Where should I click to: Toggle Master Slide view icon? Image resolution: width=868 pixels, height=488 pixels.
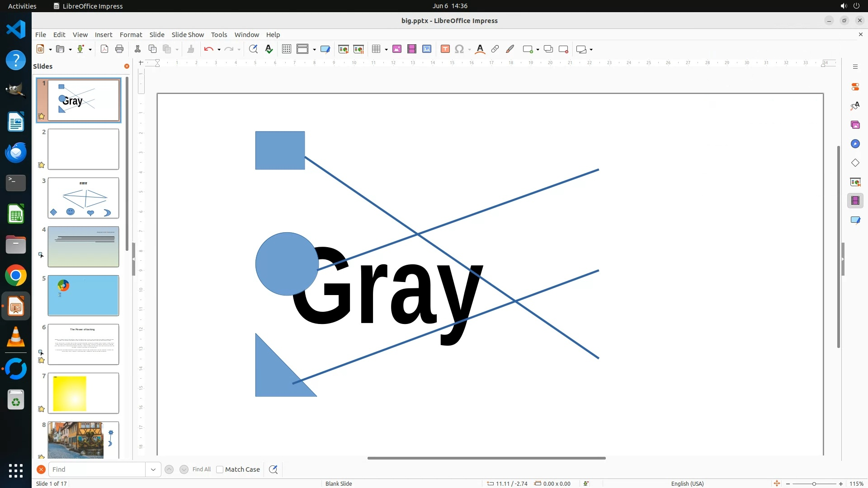[325, 49]
